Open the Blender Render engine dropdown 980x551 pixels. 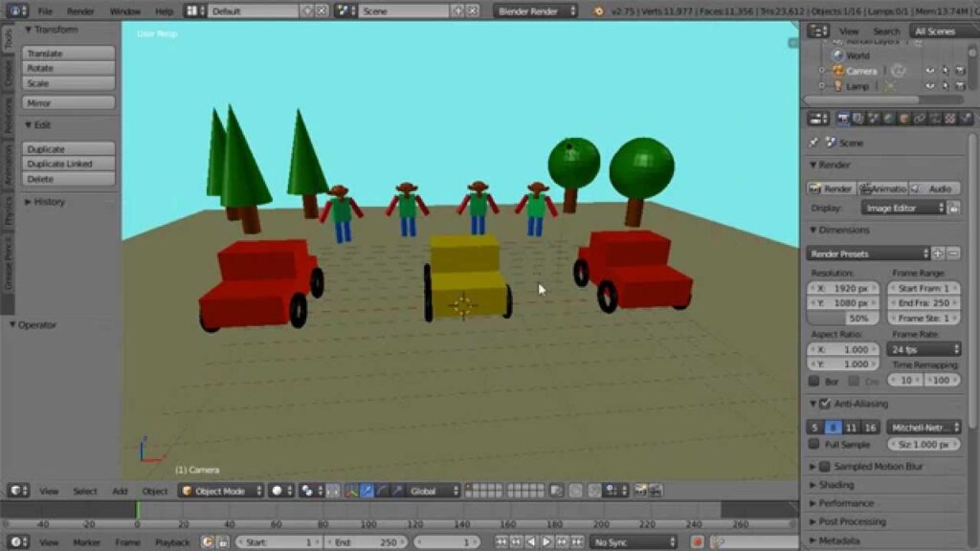pos(535,11)
